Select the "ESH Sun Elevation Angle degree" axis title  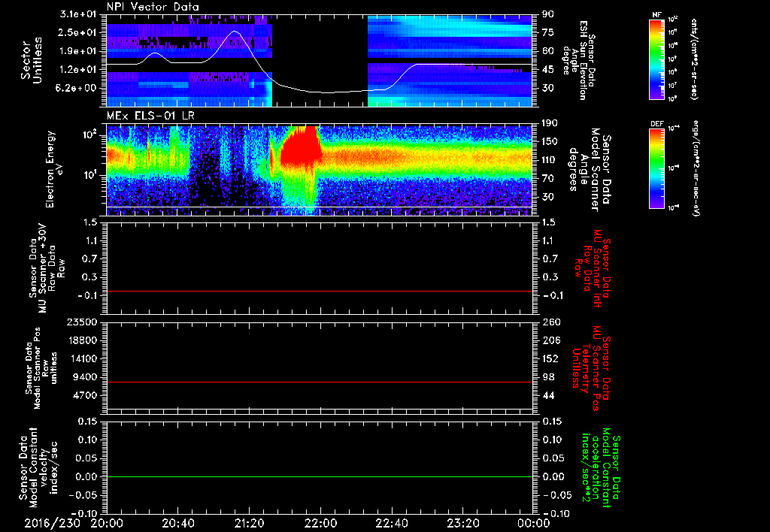578,60
